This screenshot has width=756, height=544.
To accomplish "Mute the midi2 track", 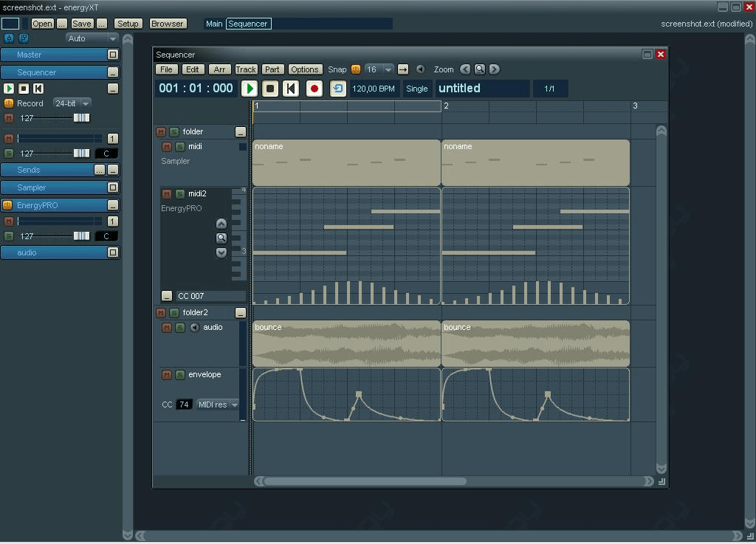I will [167, 194].
